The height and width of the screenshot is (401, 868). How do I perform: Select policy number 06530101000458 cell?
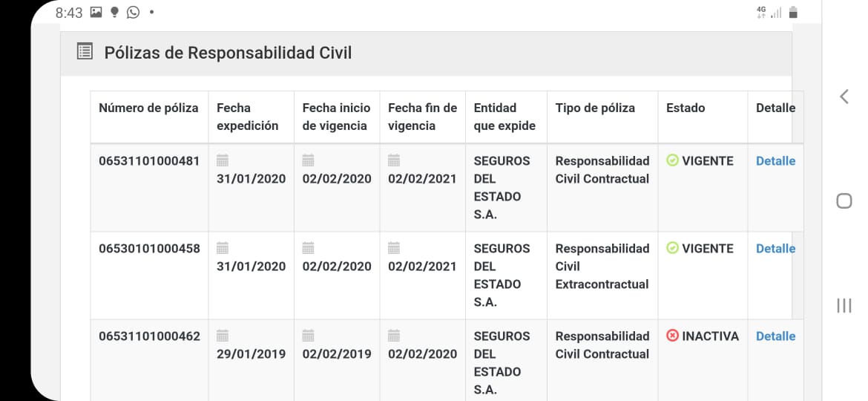[149, 248]
